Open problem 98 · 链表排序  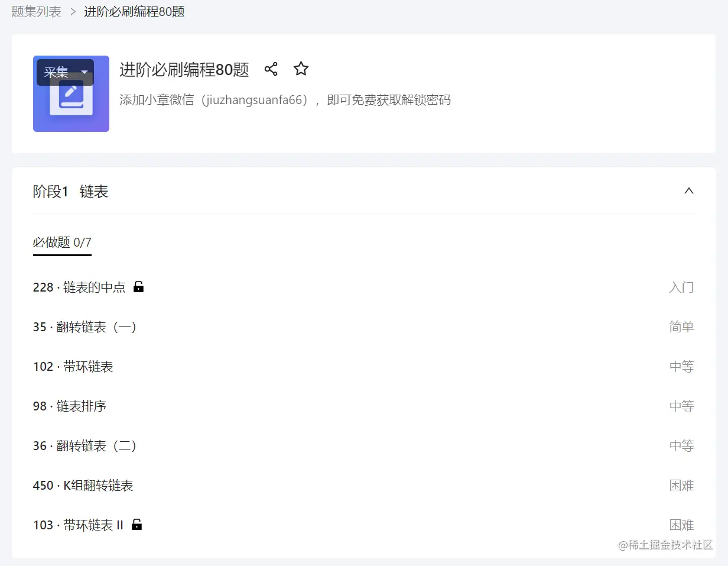pos(70,406)
